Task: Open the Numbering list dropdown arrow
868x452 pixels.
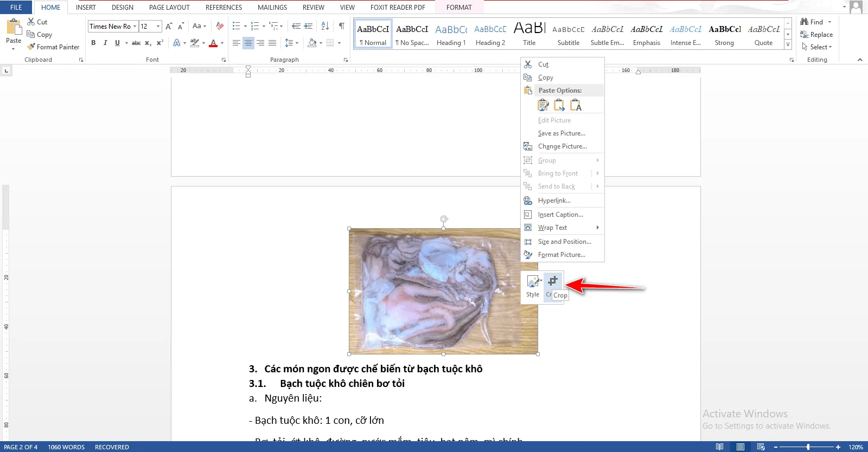Action: coord(264,26)
